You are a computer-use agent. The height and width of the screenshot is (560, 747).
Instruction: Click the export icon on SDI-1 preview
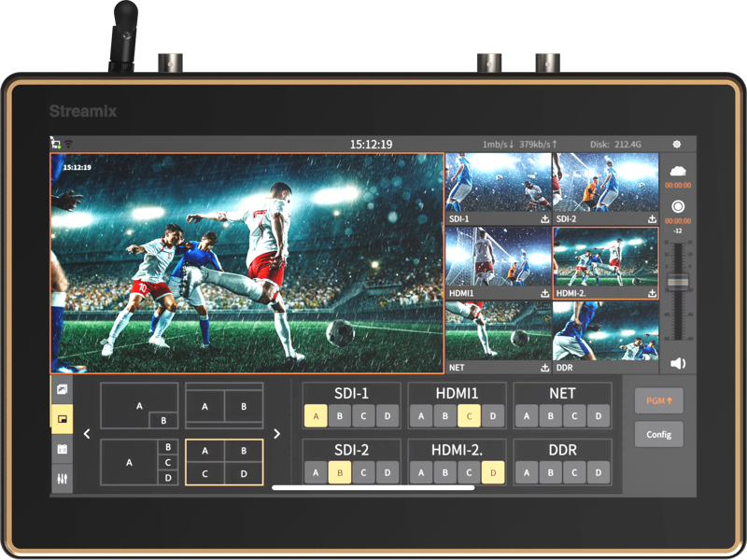pyautogui.click(x=544, y=219)
